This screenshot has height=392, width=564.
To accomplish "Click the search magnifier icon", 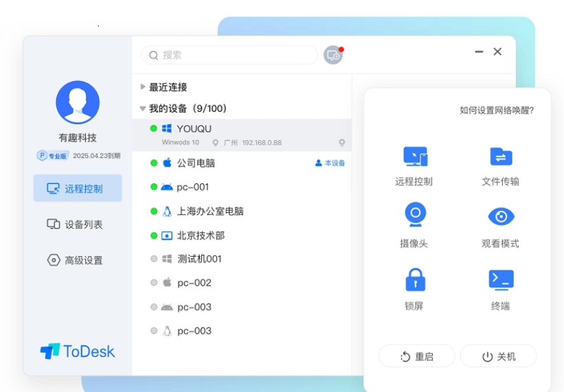I will 154,55.
